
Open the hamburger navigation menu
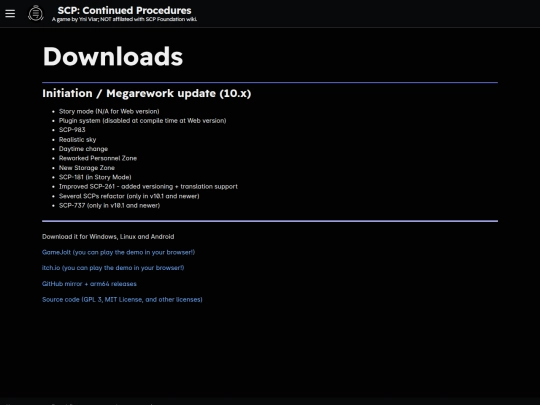point(10,13)
